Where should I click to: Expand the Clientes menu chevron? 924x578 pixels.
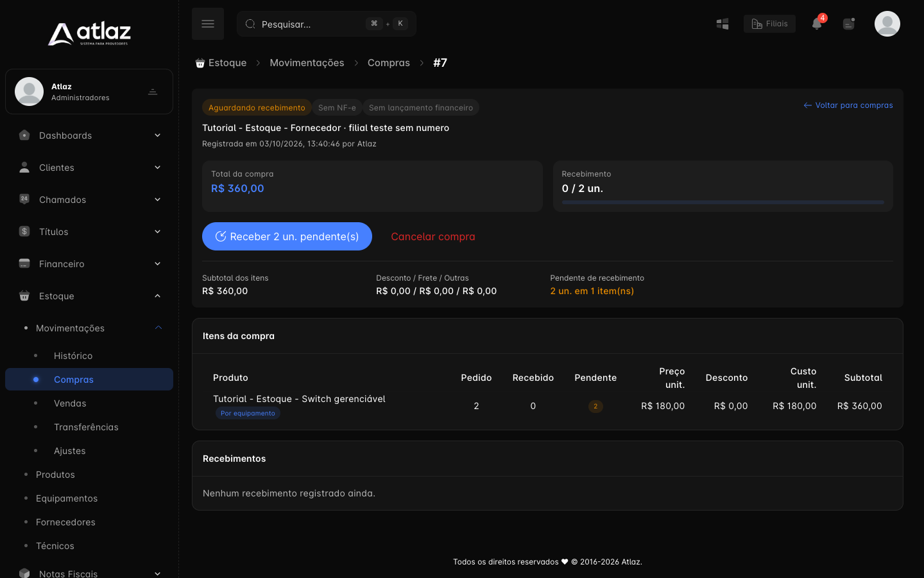(x=158, y=167)
